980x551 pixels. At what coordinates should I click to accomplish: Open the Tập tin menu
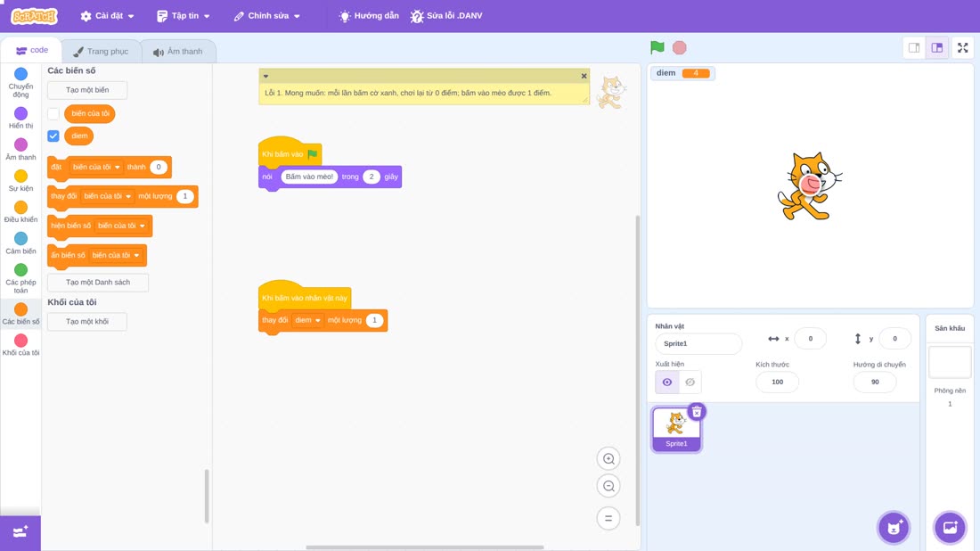(184, 16)
